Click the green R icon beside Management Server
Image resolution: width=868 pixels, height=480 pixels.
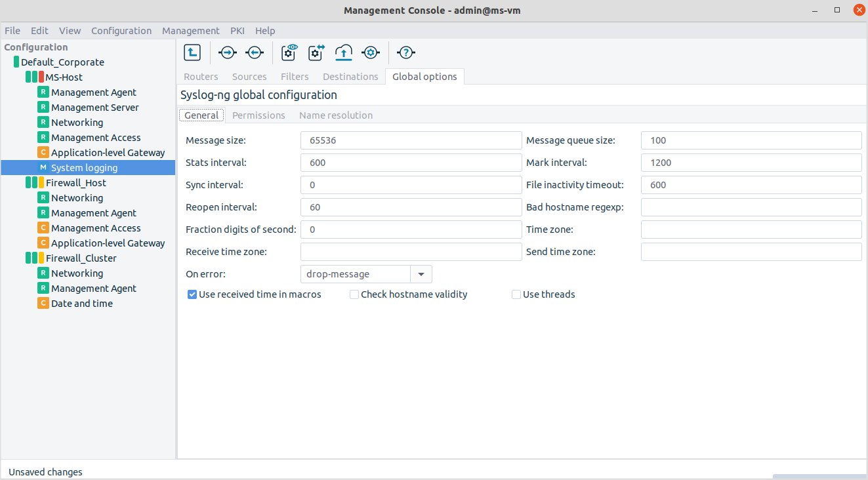(43, 107)
